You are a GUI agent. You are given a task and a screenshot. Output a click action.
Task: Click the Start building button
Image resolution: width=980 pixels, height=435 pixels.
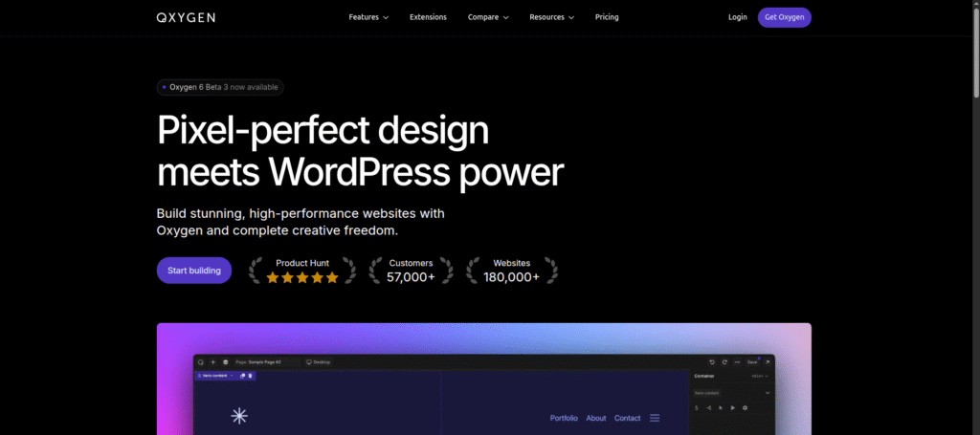pos(193,271)
